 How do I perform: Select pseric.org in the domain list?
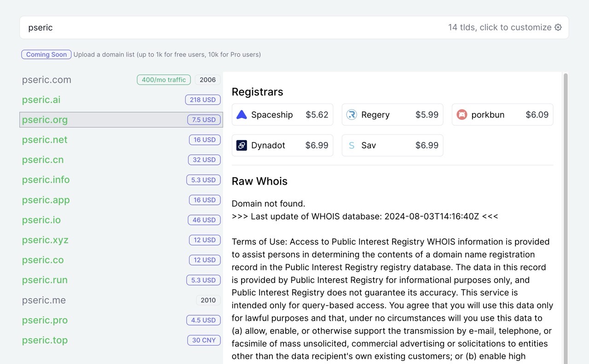(x=121, y=120)
